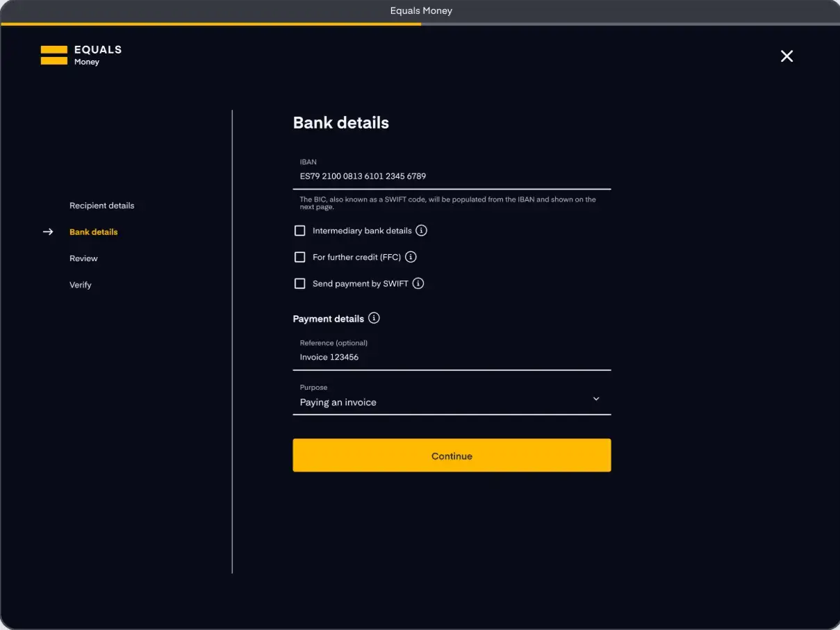Image resolution: width=840 pixels, height=630 pixels.
Task: Enable the Intermediary bank details checkbox
Action: (x=300, y=231)
